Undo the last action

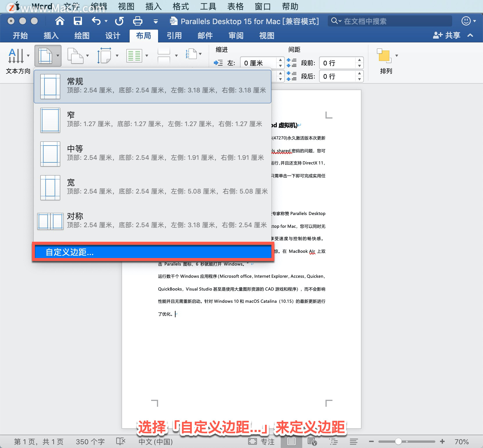(x=96, y=21)
